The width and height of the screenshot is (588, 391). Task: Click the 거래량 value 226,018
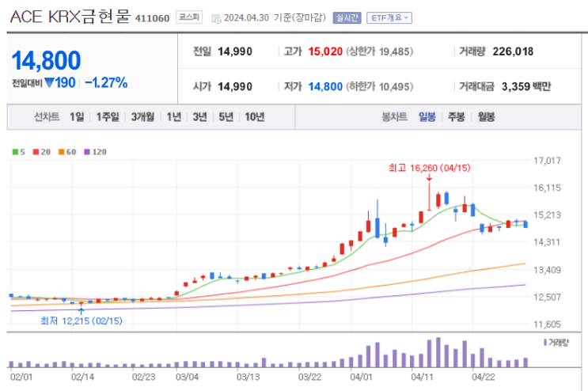coord(513,51)
